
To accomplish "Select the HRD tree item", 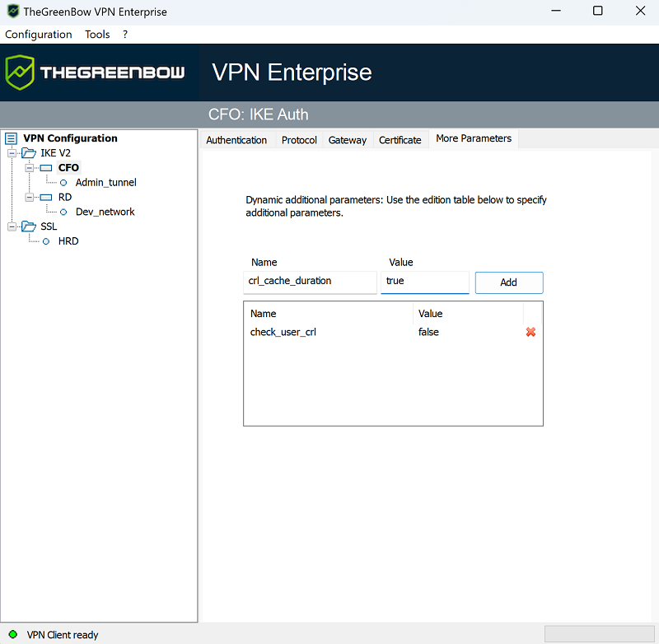I will 68,241.
